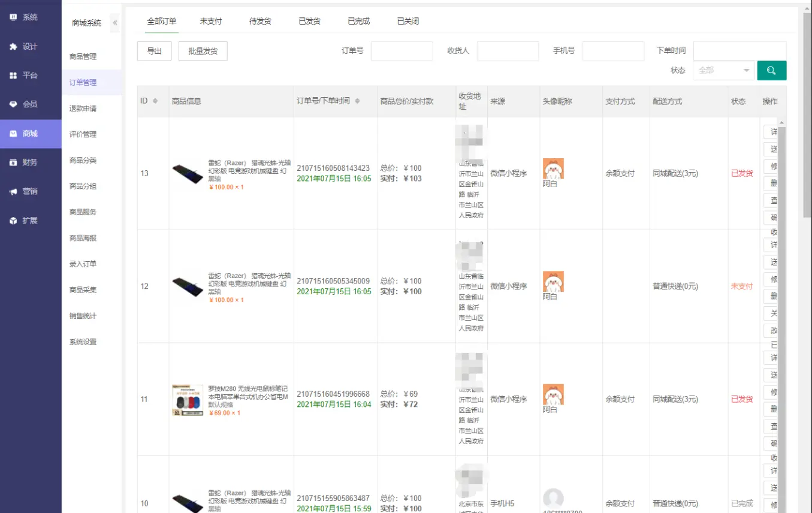Click the 已完成 status in order 10 row
This screenshot has height=513, width=812.
742,504
